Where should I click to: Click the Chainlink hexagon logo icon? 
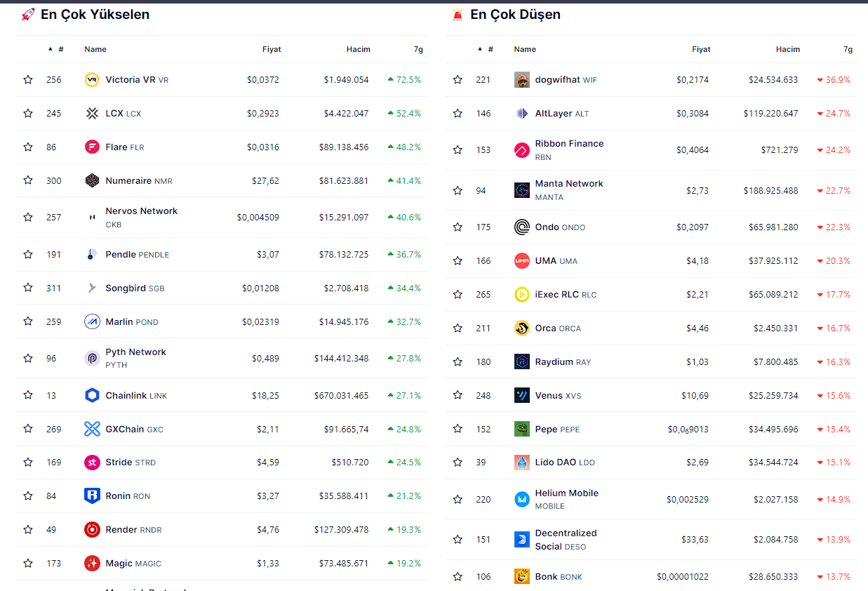pyautogui.click(x=92, y=396)
